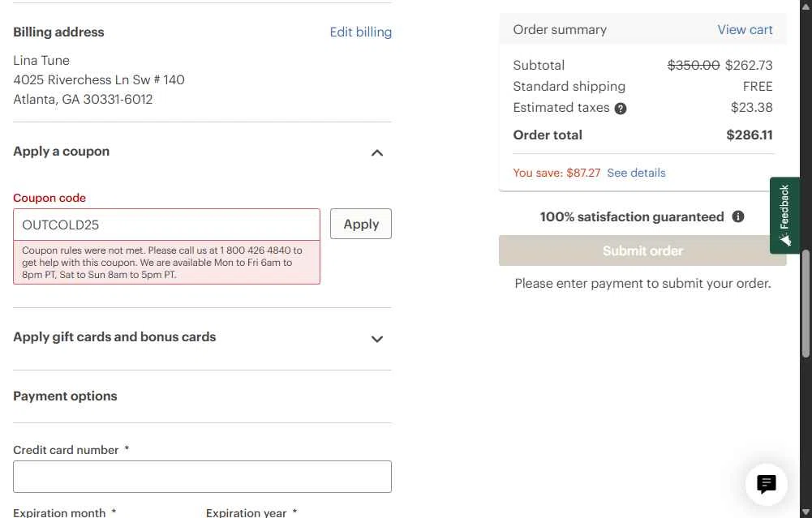
Task: Expand Apply gift cards and bonus cards
Action: [377, 339]
